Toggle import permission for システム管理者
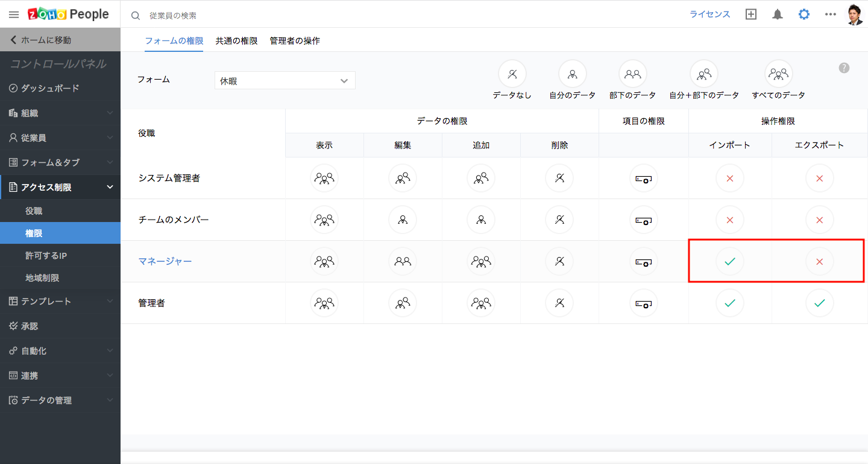The width and height of the screenshot is (868, 464). click(730, 178)
